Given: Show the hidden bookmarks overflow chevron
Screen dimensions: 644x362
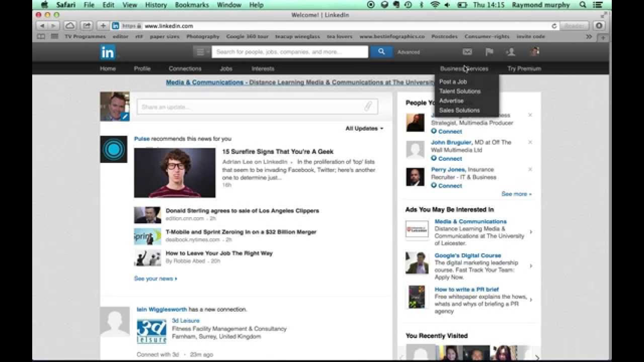Looking at the screenshot, I should coord(589,36).
